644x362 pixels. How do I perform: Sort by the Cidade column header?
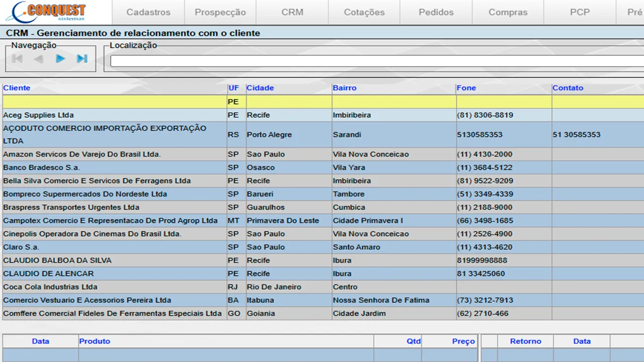click(260, 88)
